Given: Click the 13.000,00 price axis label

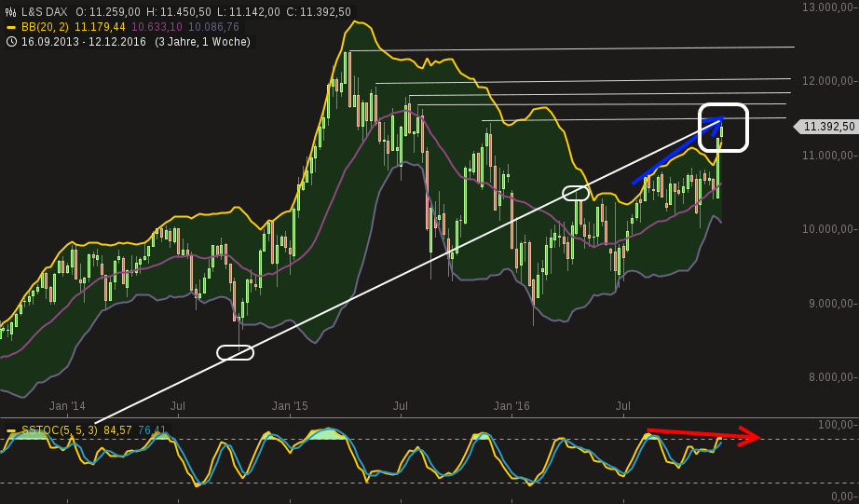Looking at the screenshot, I should (x=829, y=7).
